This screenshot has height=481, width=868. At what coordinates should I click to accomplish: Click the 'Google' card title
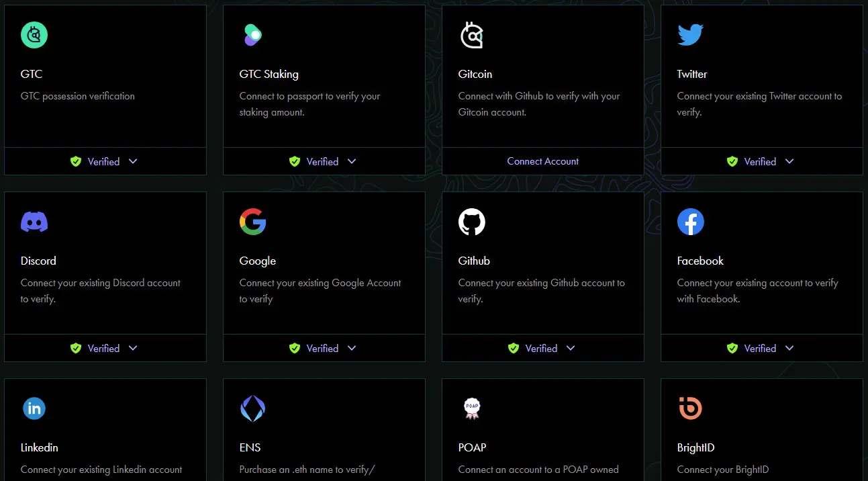tap(258, 261)
